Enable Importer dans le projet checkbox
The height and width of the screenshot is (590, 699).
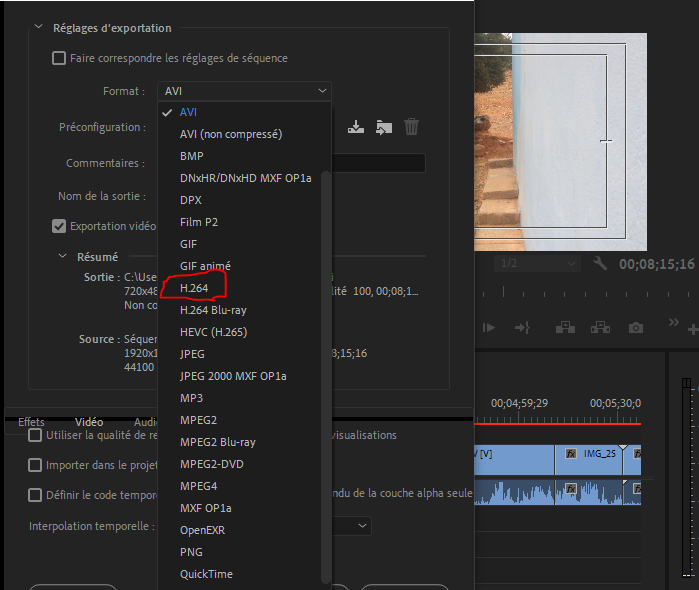[35, 465]
